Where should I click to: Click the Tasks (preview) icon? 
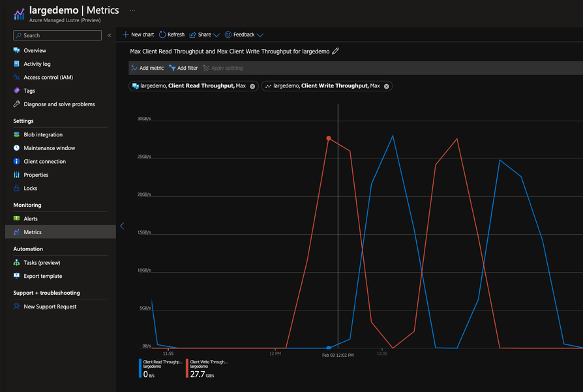(x=16, y=263)
